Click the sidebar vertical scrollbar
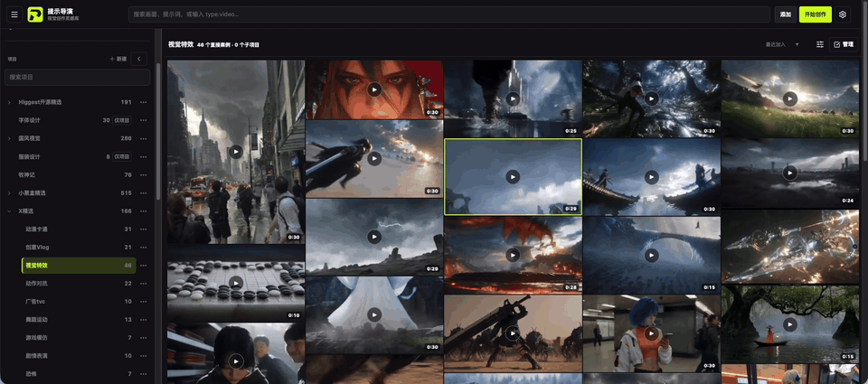Image resolution: width=868 pixels, height=384 pixels. pyautogui.click(x=159, y=133)
